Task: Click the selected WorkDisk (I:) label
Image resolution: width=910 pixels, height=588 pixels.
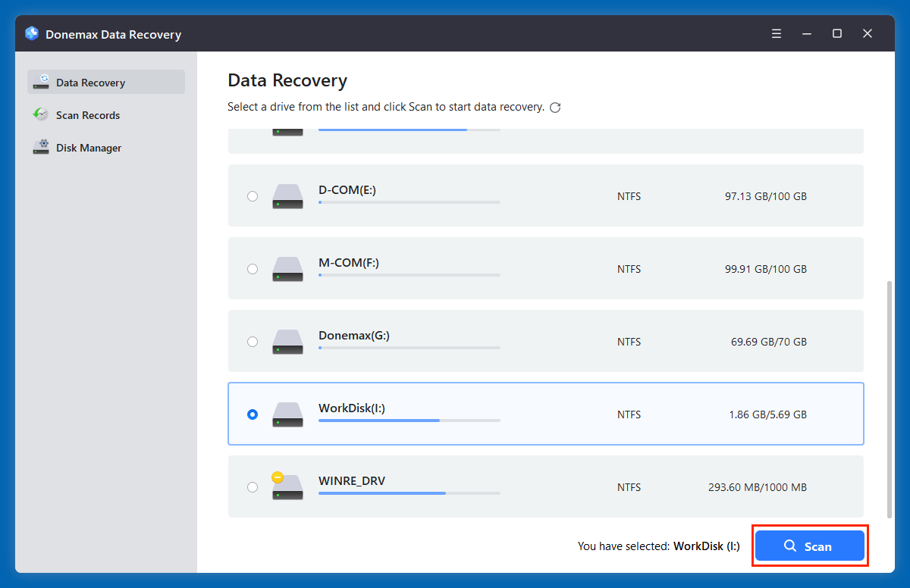Action: [x=706, y=546]
